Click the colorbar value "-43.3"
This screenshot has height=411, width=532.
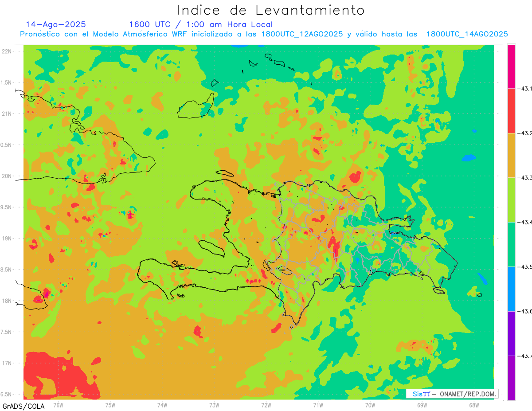tap(524, 177)
